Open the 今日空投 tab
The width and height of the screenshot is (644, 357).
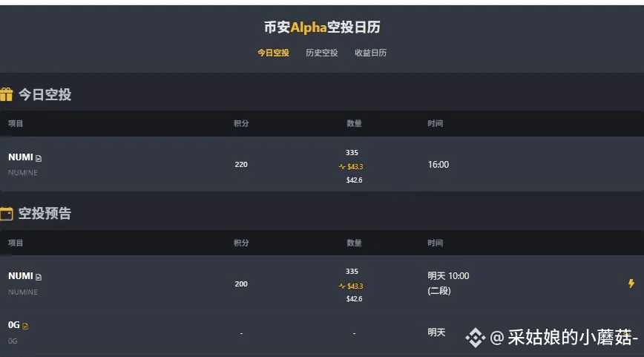(273, 53)
